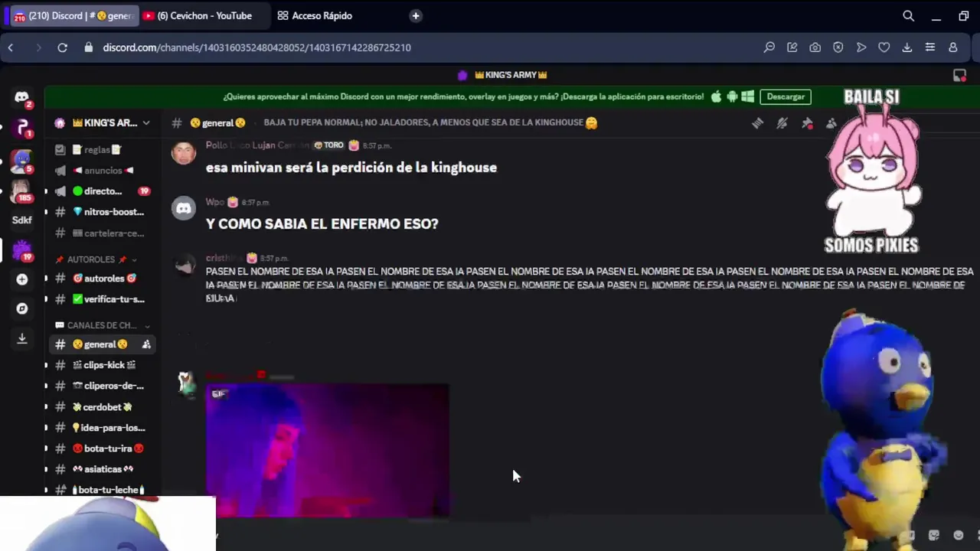Open the server with 185 badge

click(x=21, y=190)
